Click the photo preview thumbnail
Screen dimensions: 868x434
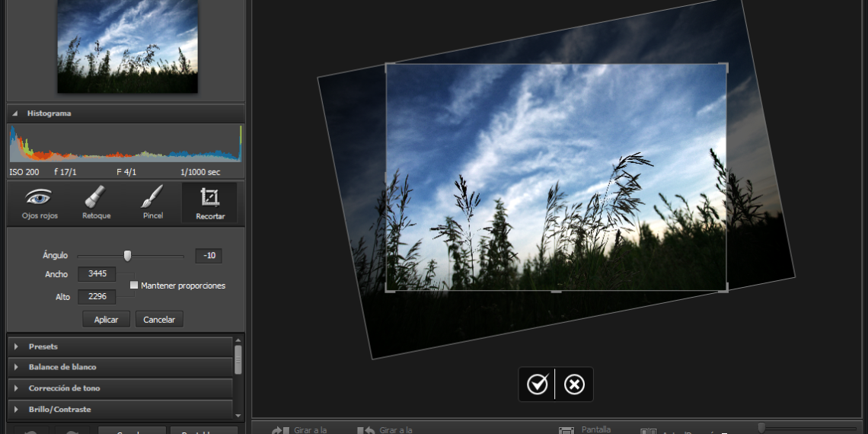[128, 46]
